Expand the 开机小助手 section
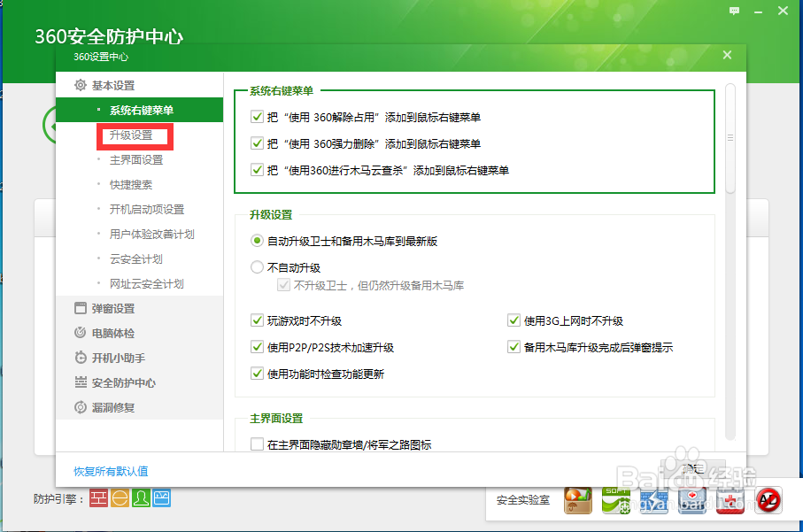This screenshot has width=803, height=532. (x=119, y=358)
